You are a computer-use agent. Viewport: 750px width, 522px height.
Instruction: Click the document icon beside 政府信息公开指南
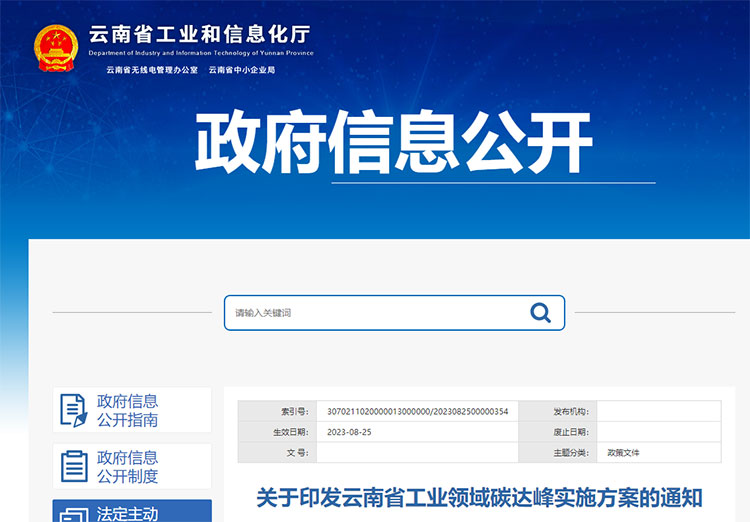click(x=74, y=410)
